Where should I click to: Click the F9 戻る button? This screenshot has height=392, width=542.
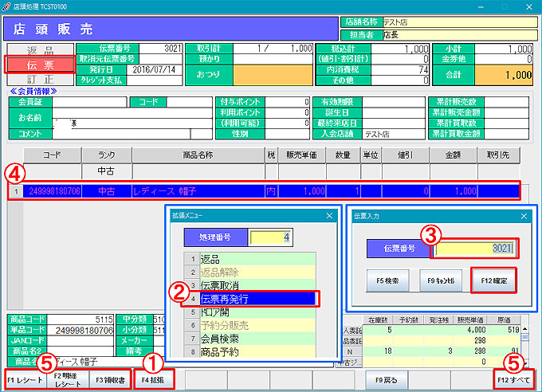[387, 380]
